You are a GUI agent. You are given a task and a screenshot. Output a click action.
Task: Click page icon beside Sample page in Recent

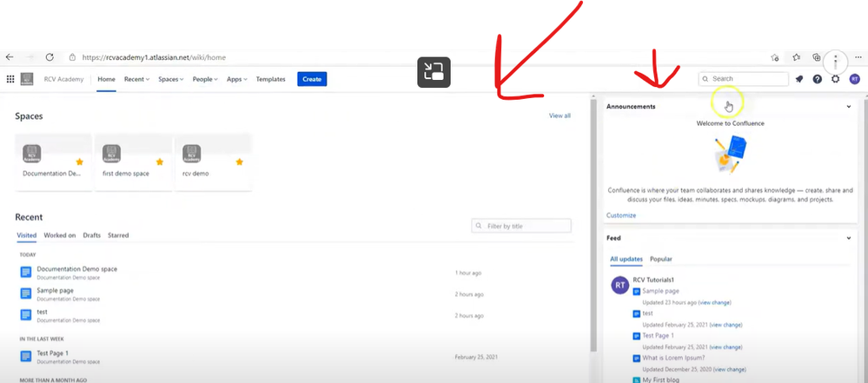click(x=25, y=294)
